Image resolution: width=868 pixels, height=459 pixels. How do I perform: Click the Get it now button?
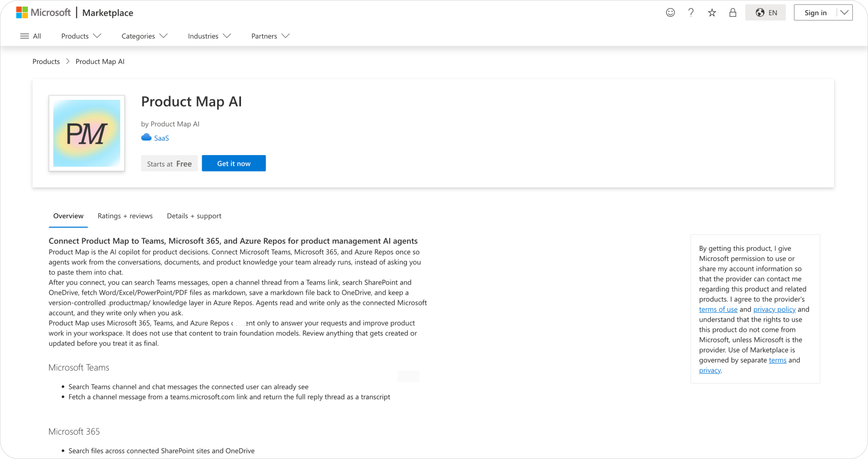click(234, 163)
